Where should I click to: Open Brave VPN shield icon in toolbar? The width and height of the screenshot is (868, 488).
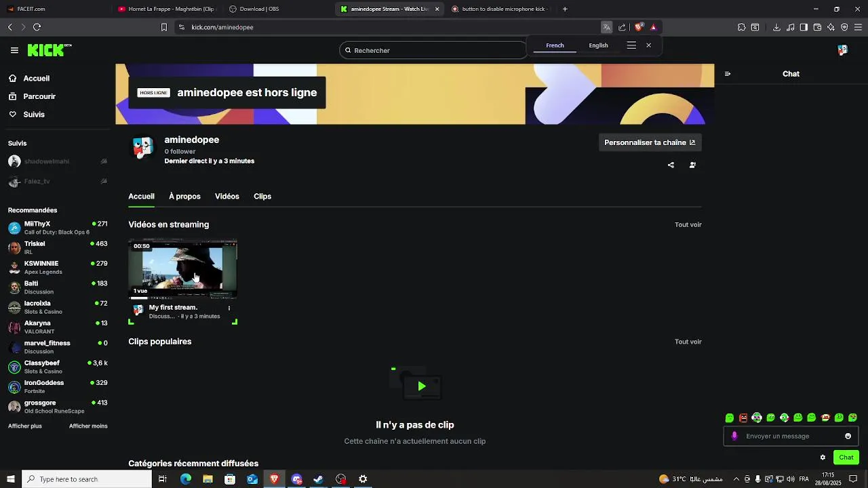coord(844,27)
